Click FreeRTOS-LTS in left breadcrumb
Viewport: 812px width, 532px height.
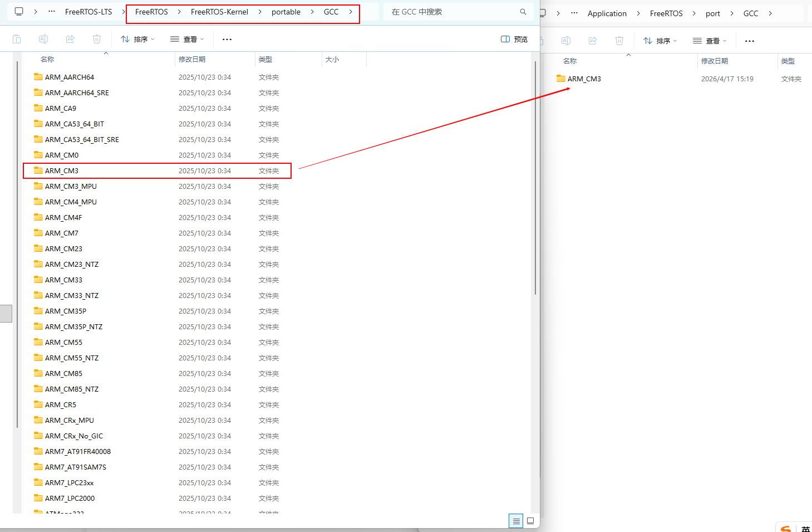pyautogui.click(x=88, y=12)
